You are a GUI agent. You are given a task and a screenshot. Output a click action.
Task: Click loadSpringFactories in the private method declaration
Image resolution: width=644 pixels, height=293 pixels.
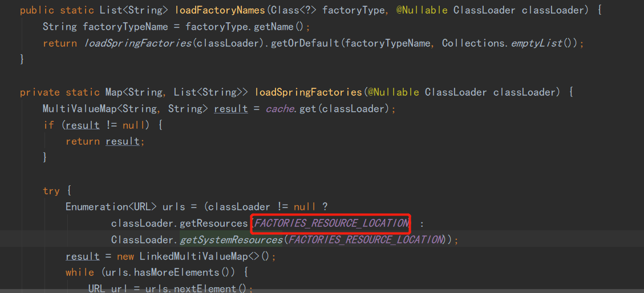[x=309, y=92]
